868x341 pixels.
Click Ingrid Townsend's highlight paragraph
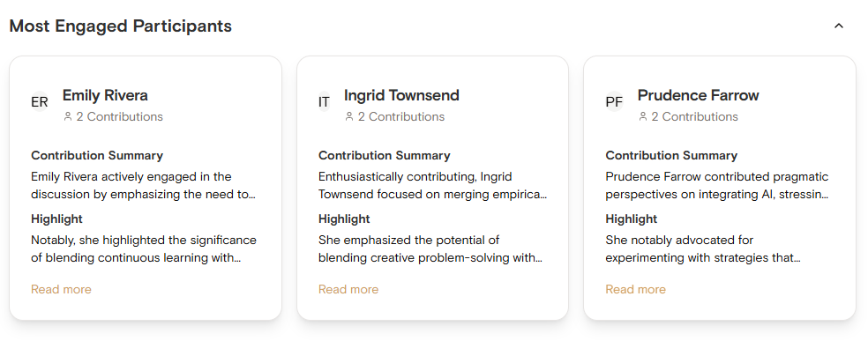click(430, 248)
